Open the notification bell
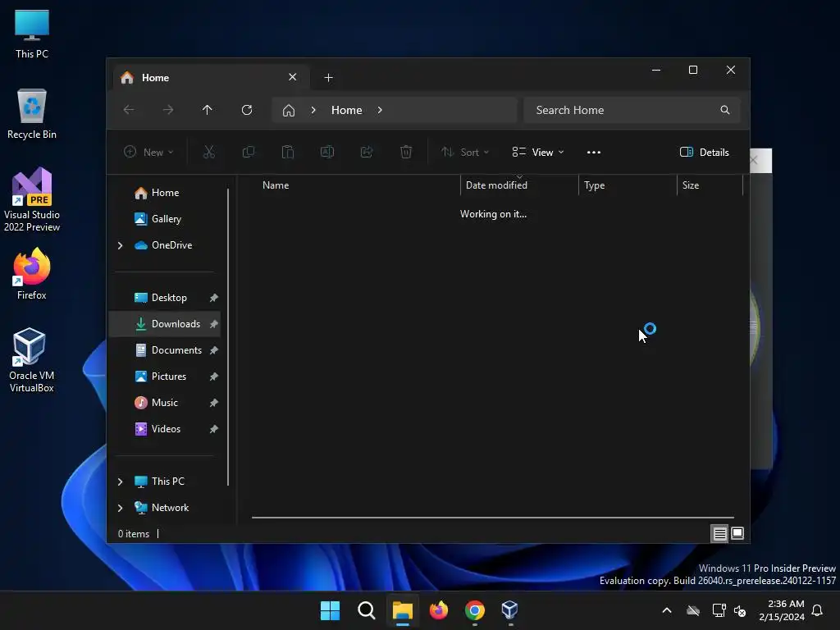 coord(817,610)
